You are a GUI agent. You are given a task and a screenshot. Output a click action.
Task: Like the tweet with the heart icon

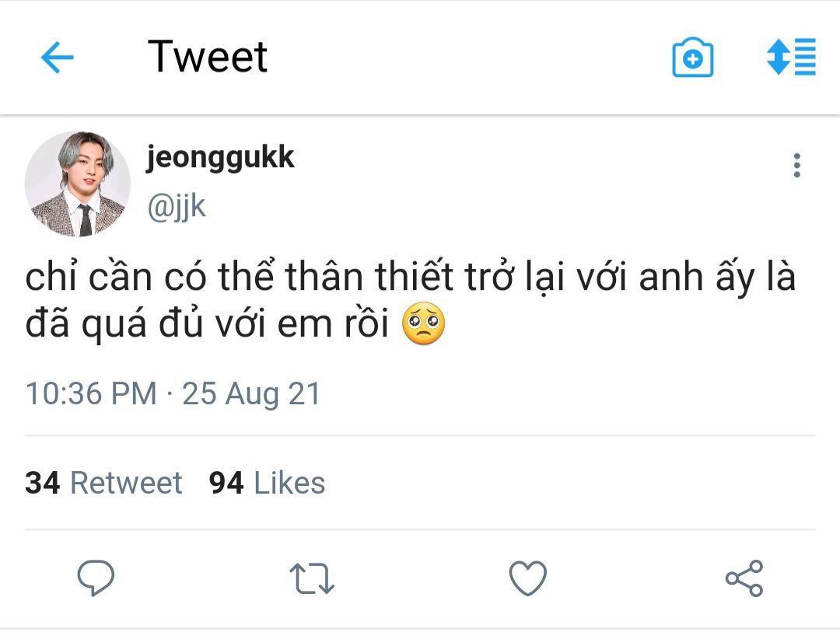[x=527, y=578]
